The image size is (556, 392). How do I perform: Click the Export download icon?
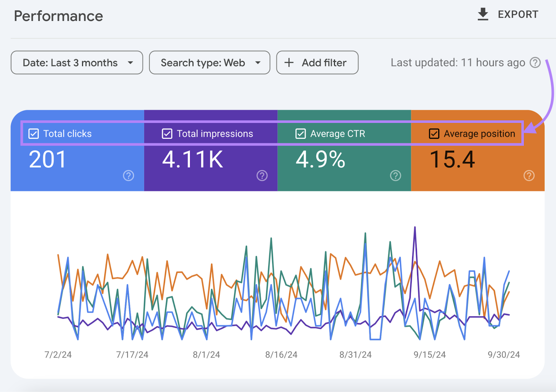click(x=483, y=14)
